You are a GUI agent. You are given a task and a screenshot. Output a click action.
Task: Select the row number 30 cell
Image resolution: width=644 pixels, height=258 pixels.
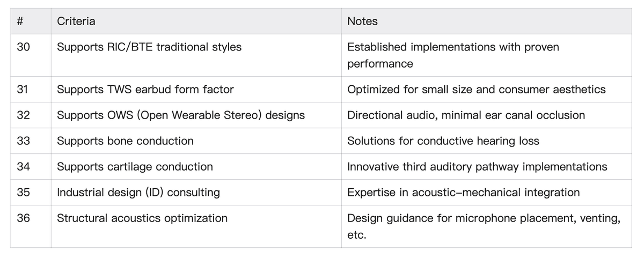[x=23, y=47]
